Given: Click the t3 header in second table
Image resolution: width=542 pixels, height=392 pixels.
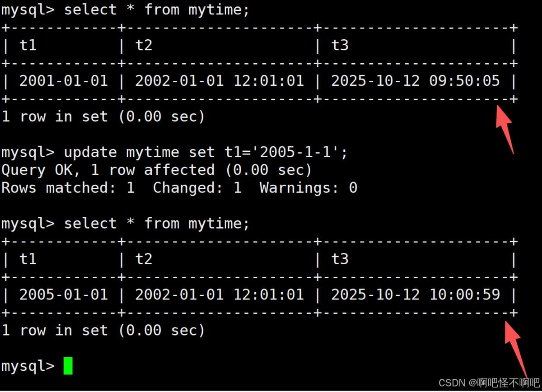Looking at the screenshot, I should point(340,259).
